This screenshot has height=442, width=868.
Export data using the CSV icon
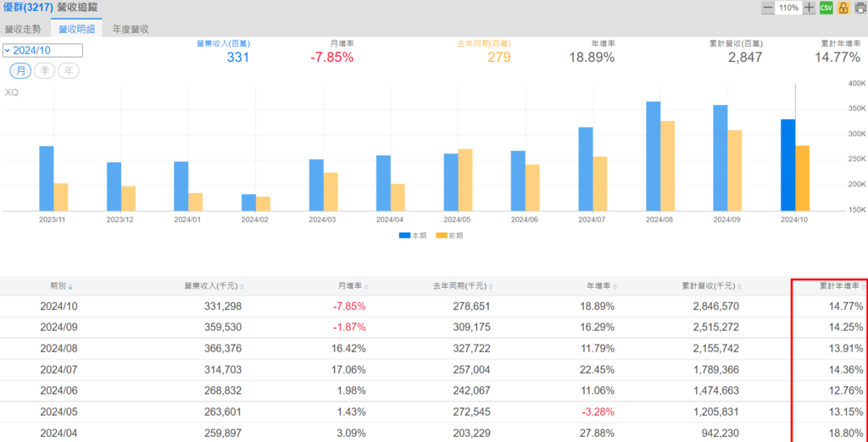826,8
